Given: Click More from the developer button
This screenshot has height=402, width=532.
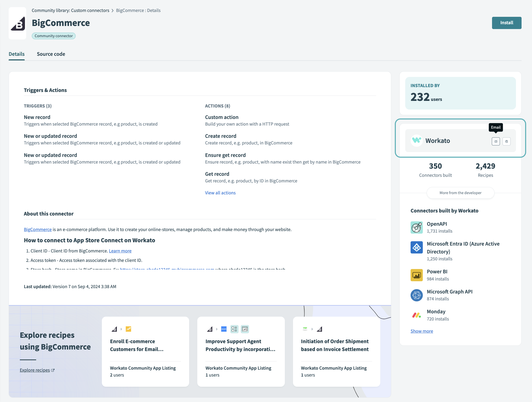Looking at the screenshot, I should coord(460,193).
